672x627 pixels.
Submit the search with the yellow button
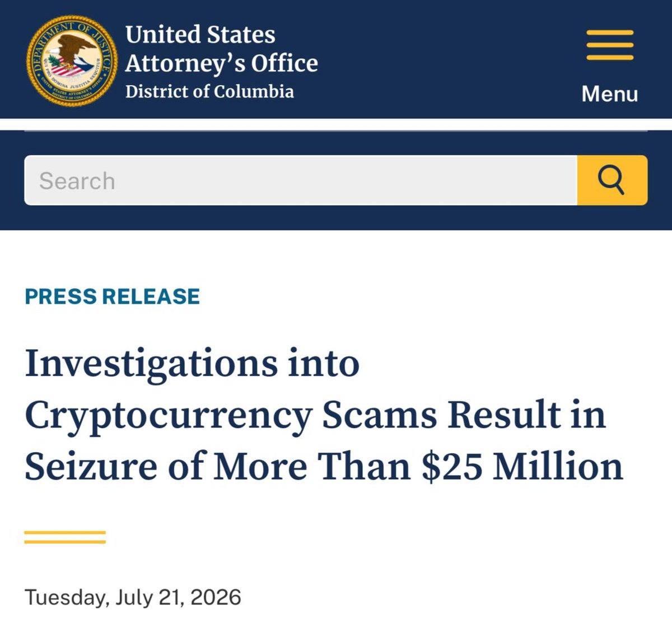pyautogui.click(x=612, y=180)
